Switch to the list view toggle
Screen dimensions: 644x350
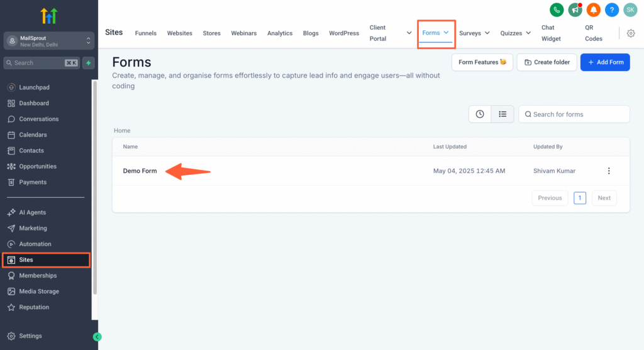point(502,114)
